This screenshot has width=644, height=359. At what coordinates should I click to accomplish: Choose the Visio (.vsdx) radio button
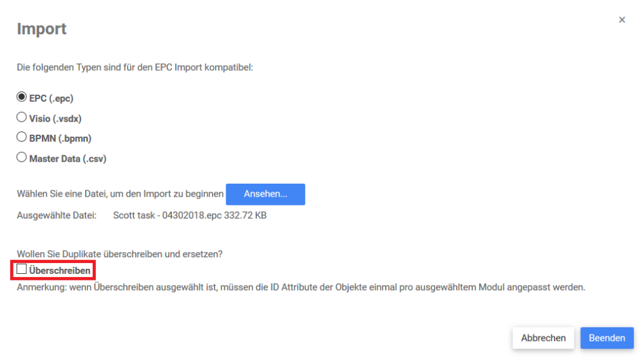click(21, 117)
